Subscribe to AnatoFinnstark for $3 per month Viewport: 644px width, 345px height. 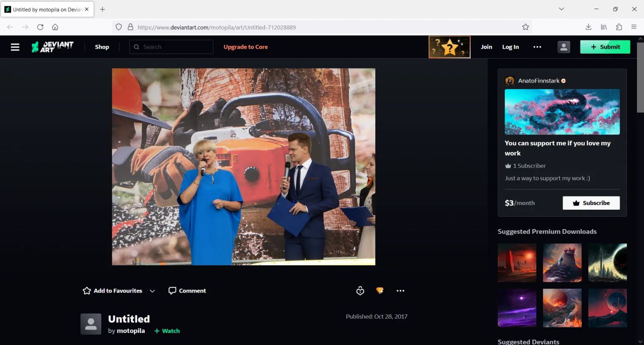[591, 203]
